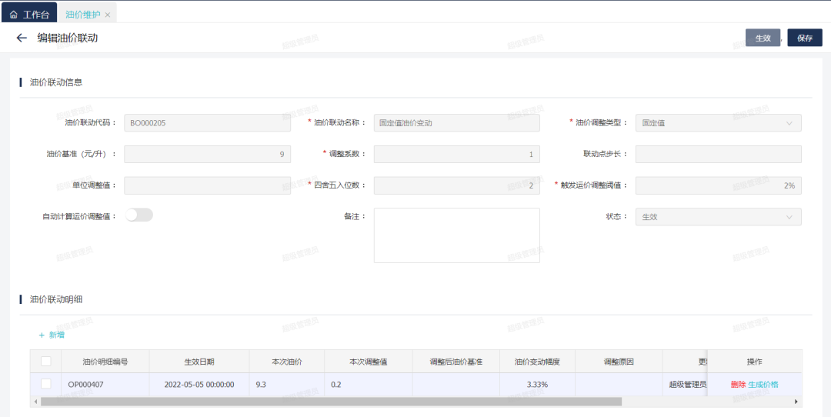Screen dimensions: 832x418
Task: Click the 生效日期 column header
Action: pyautogui.click(x=197, y=362)
